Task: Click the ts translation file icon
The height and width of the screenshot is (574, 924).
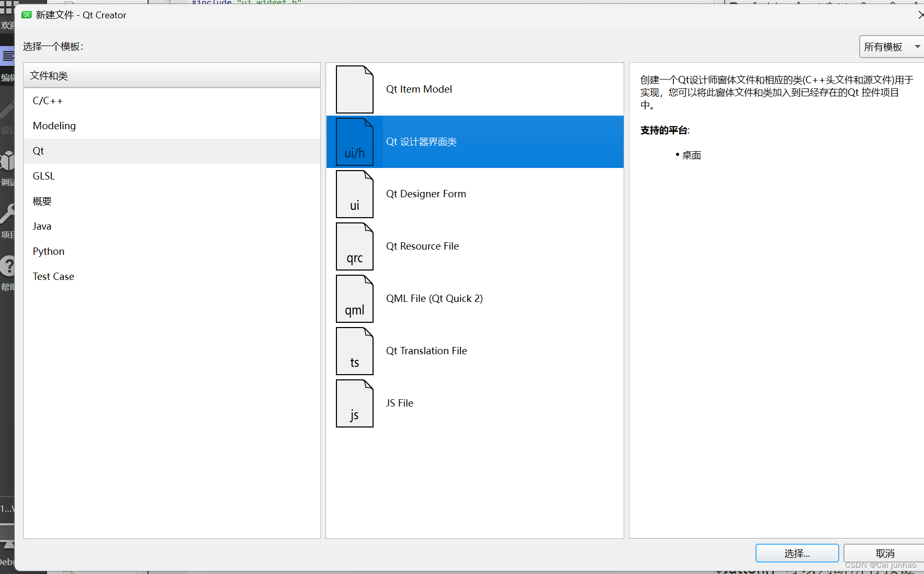Action: pos(355,351)
